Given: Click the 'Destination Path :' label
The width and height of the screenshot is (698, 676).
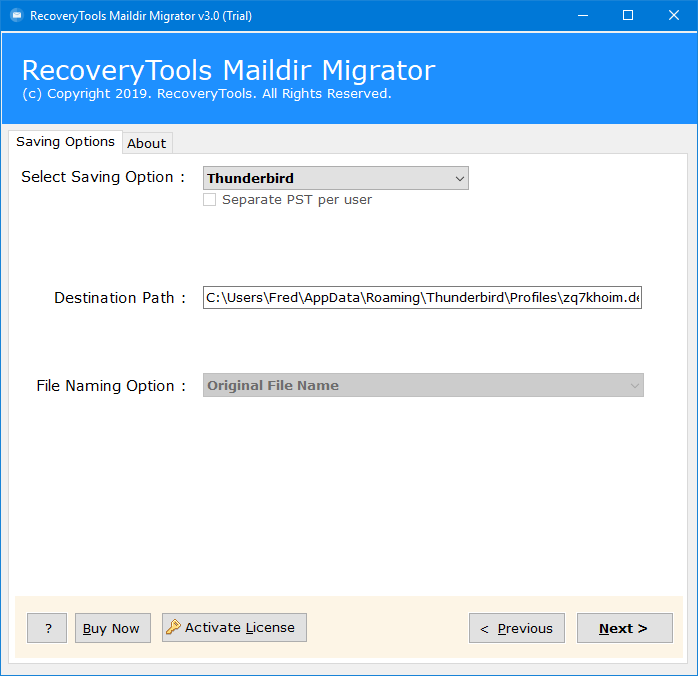Looking at the screenshot, I should tap(120, 298).
